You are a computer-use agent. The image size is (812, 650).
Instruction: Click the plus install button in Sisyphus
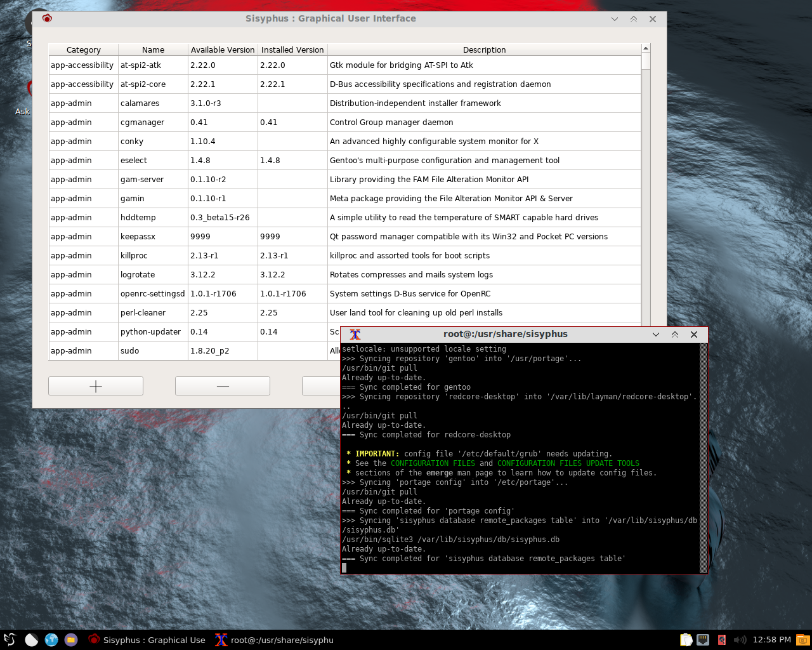coord(96,386)
